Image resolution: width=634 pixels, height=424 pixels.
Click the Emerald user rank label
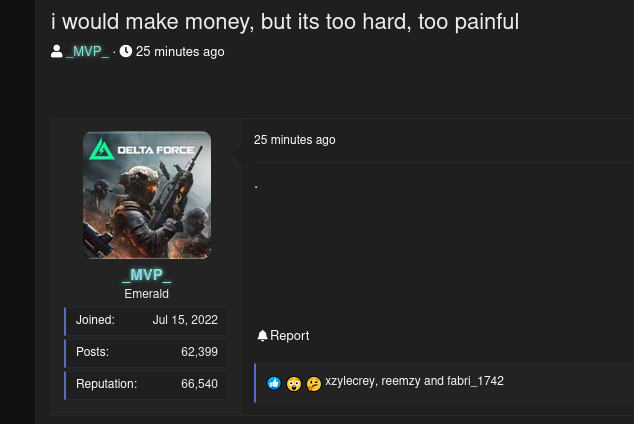tap(146, 294)
